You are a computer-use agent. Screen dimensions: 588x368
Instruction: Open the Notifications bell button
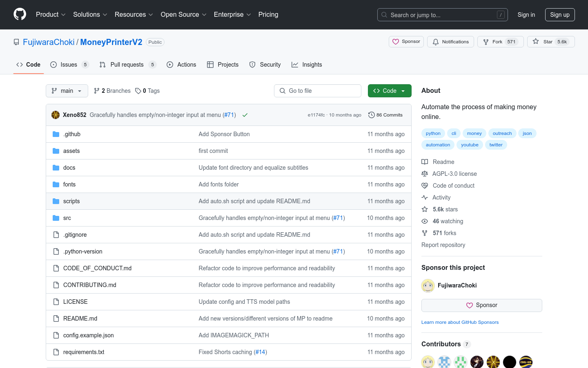pos(450,42)
